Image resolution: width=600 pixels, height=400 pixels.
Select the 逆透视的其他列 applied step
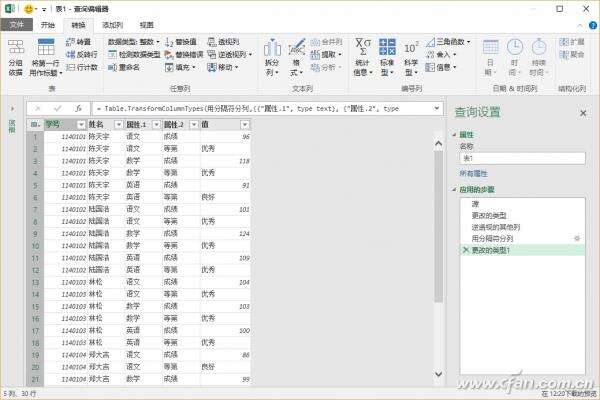(x=523, y=227)
